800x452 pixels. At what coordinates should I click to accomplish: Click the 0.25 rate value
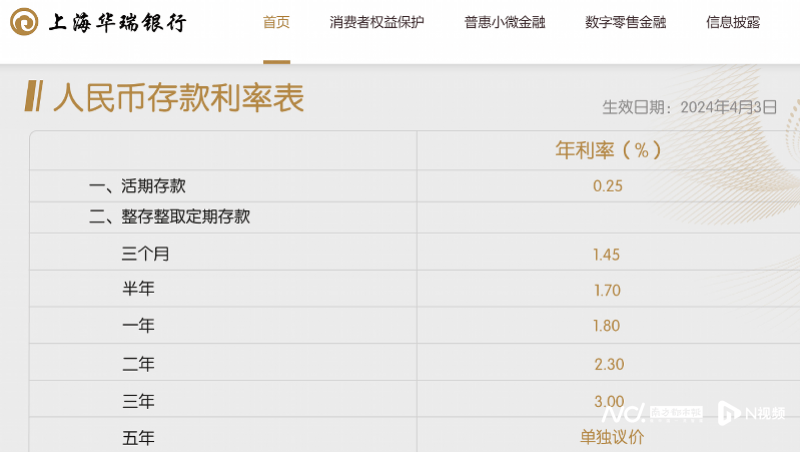pos(608,186)
